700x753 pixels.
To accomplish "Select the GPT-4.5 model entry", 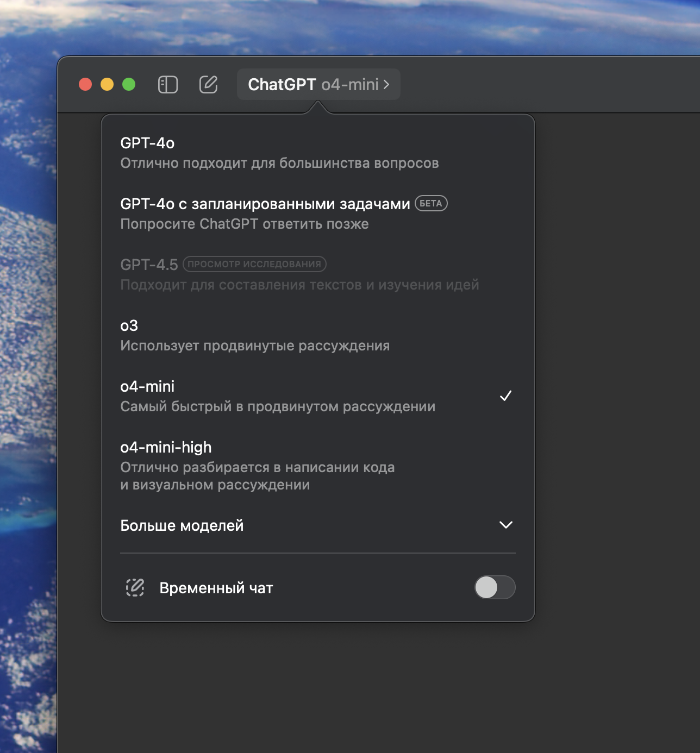I will click(318, 274).
